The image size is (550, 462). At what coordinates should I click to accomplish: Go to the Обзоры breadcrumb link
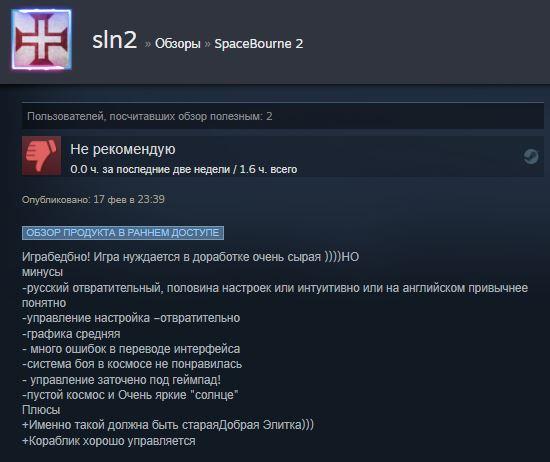click(x=178, y=44)
